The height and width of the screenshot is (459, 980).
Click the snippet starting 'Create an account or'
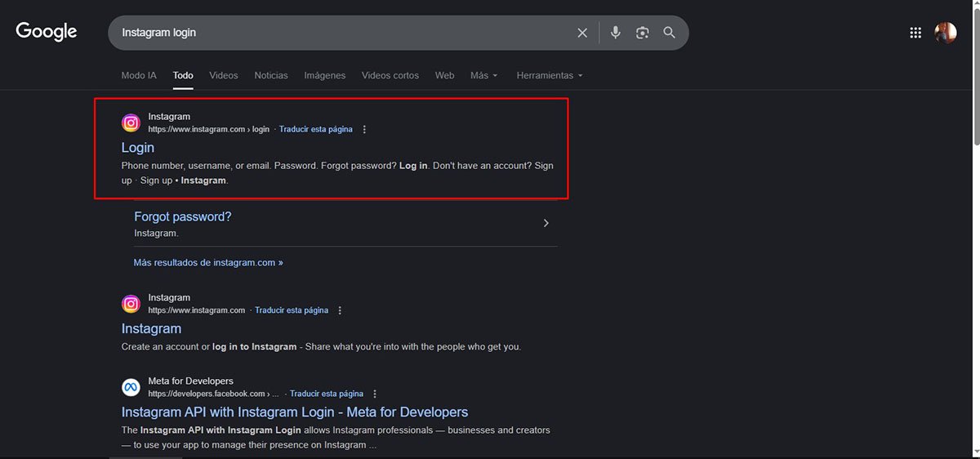[321, 346]
